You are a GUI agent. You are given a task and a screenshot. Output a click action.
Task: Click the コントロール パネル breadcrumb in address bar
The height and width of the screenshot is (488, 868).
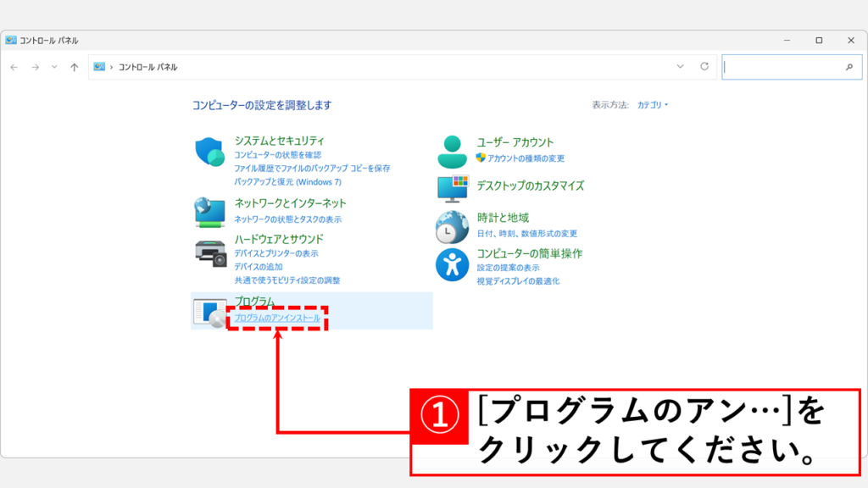147,67
